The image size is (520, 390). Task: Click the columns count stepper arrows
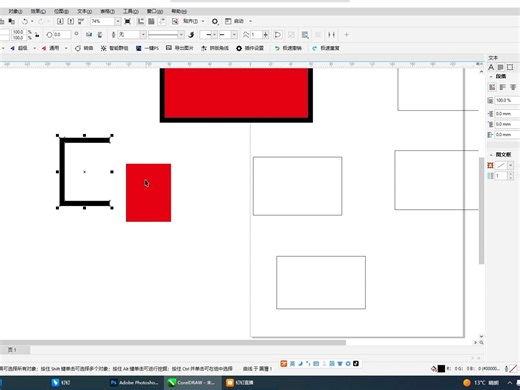coord(510,176)
